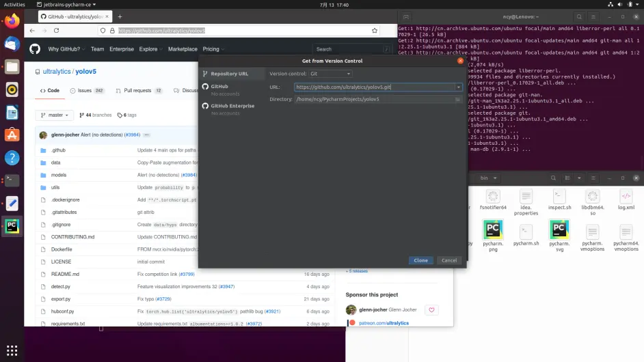This screenshot has width=644, height=362.
Task: Click Cancel in the version control dialog
Action: pyautogui.click(x=449, y=261)
